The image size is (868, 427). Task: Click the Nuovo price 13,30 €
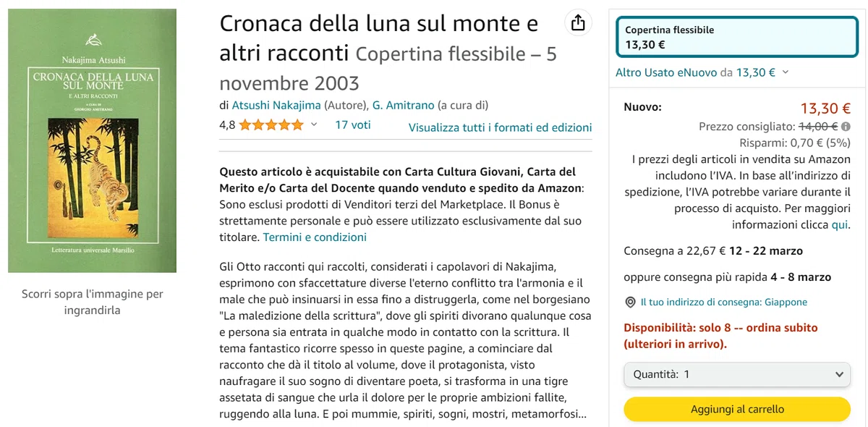click(825, 109)
